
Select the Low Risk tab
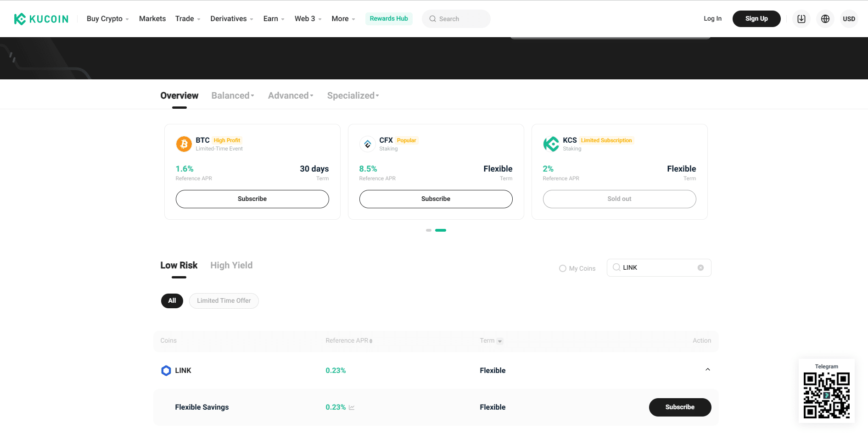coord(179,265)
